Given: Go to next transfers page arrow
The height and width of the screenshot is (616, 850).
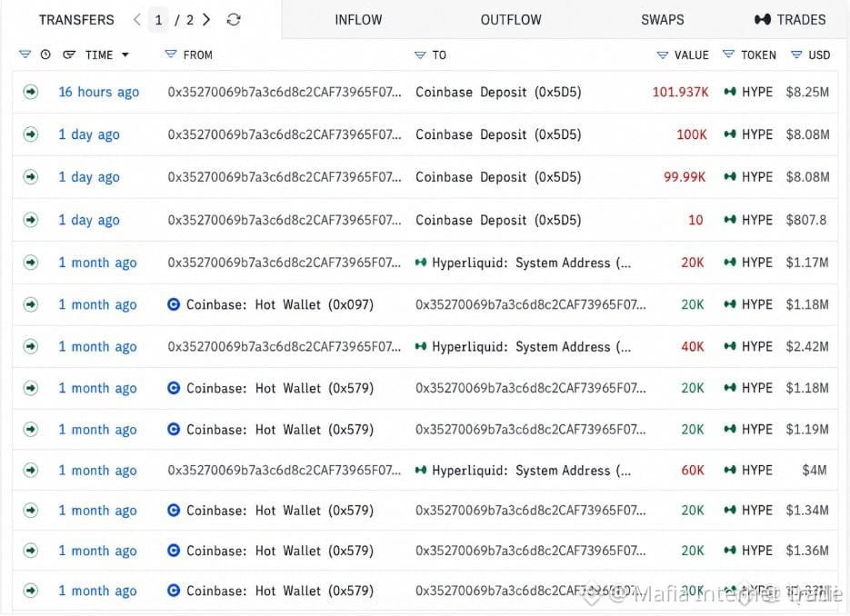Looking at the screenshot, I should (206, 20).
